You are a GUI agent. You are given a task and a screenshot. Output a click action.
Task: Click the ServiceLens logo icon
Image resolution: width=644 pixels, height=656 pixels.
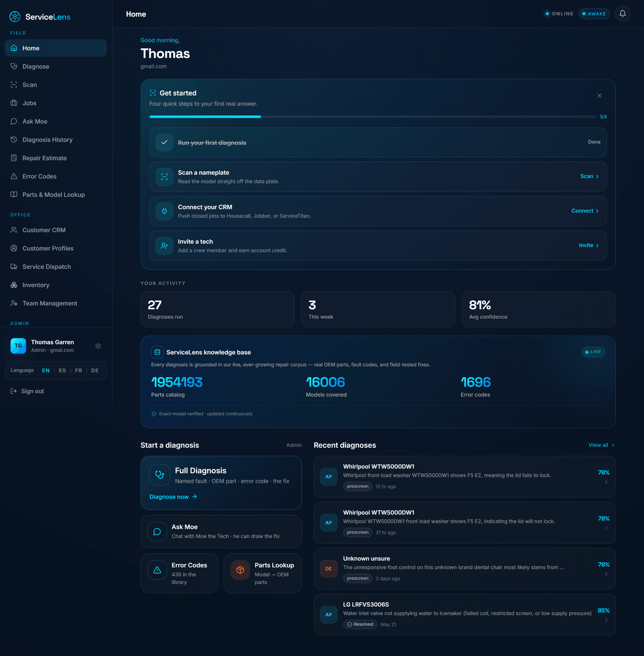point(15,17)
